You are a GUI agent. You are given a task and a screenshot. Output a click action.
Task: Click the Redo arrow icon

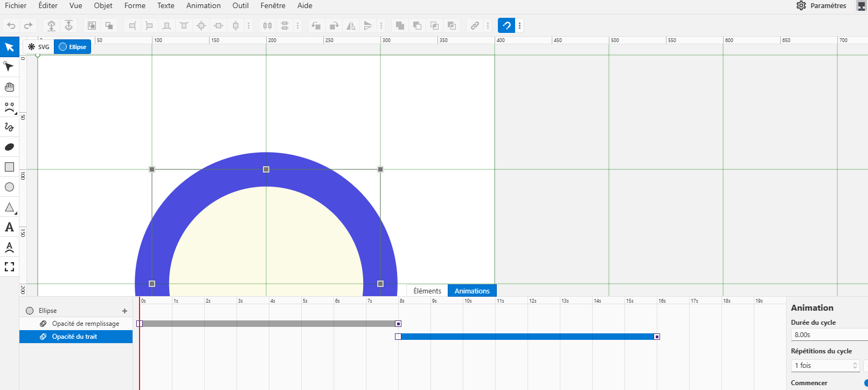[28, 25]
